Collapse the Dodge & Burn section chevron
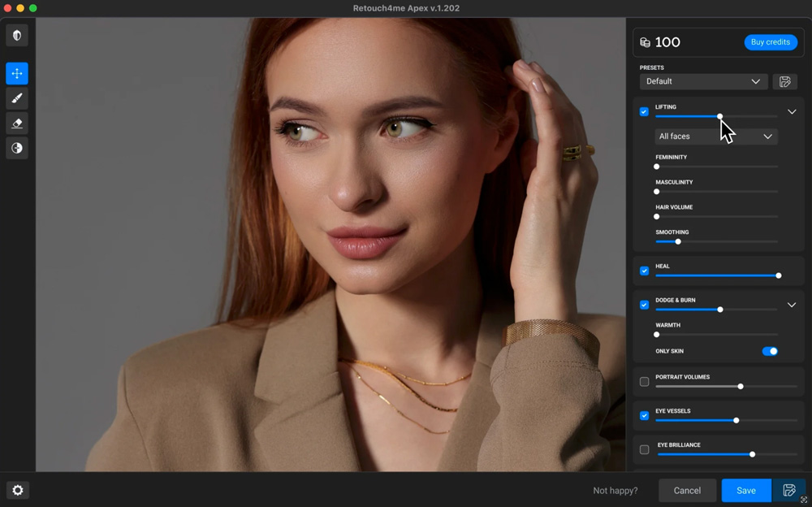This screenshot has height=507, width=812. [x=792, y=305]
